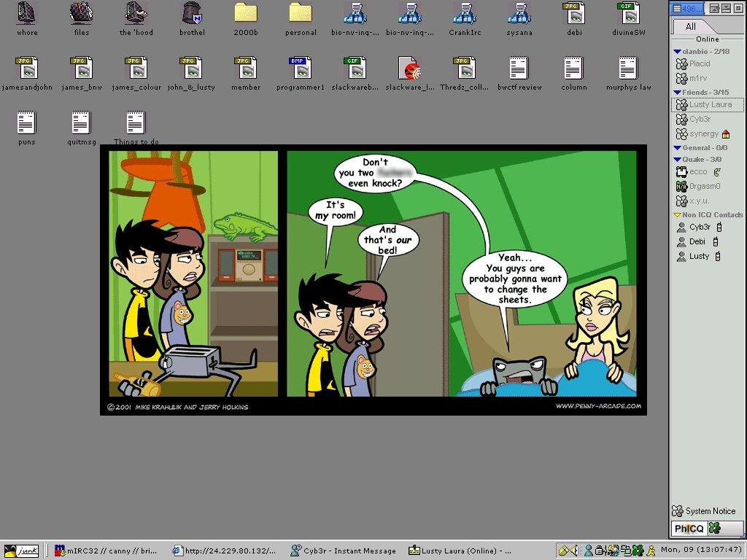Select Lusty Laura in contact list
Viewport: 747px width, 560px height.
click(710, 105)
